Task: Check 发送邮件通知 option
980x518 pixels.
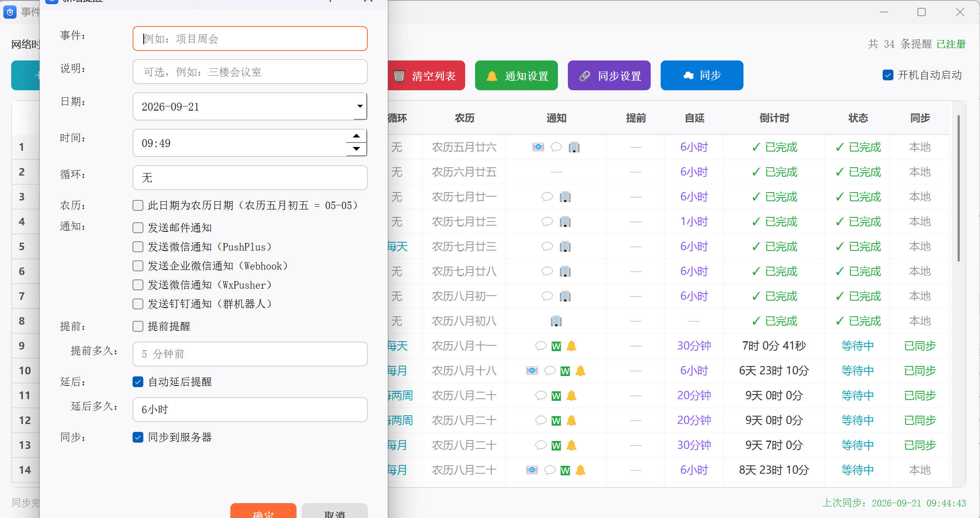Action: 138,228
